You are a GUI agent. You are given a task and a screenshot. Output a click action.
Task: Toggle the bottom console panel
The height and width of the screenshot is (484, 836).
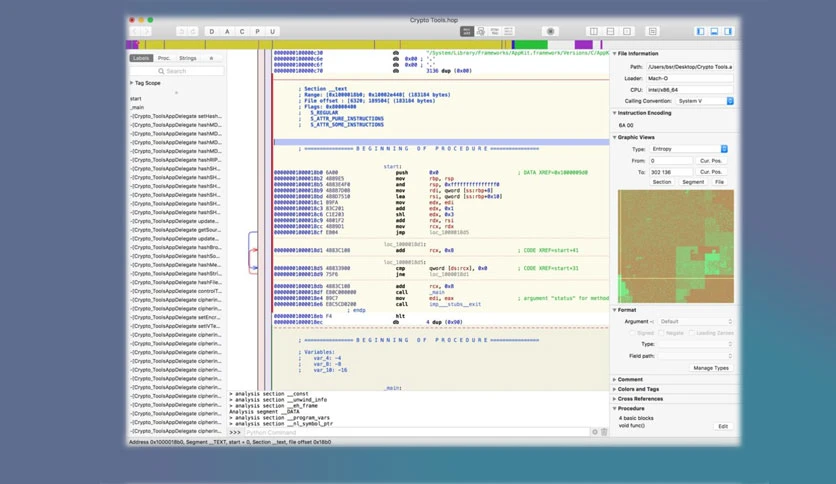pos(714,31)
